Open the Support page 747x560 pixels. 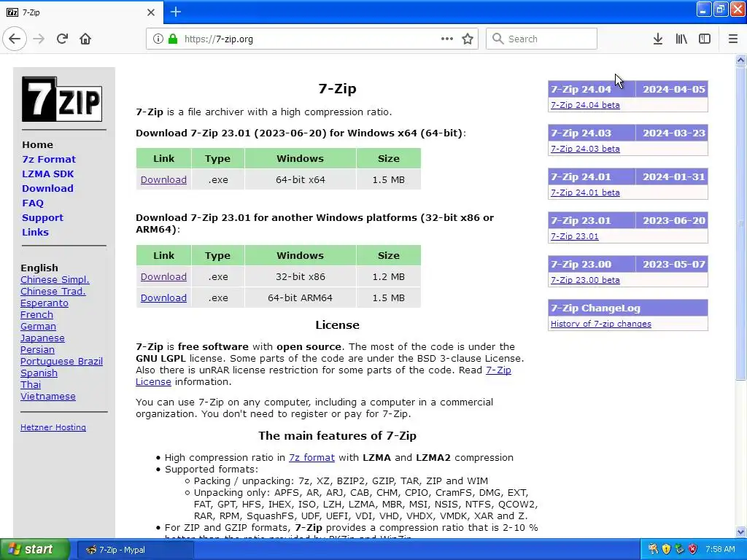42,217
